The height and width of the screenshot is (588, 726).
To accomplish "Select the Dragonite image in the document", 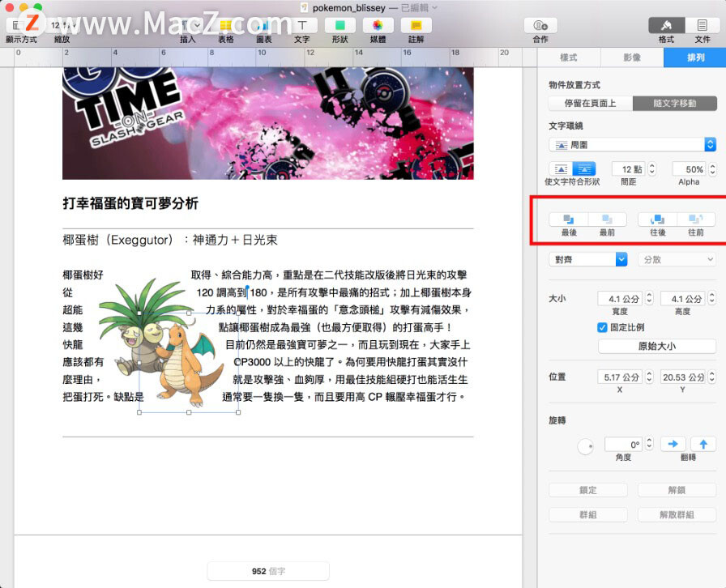I will click(x=190, y=364).
